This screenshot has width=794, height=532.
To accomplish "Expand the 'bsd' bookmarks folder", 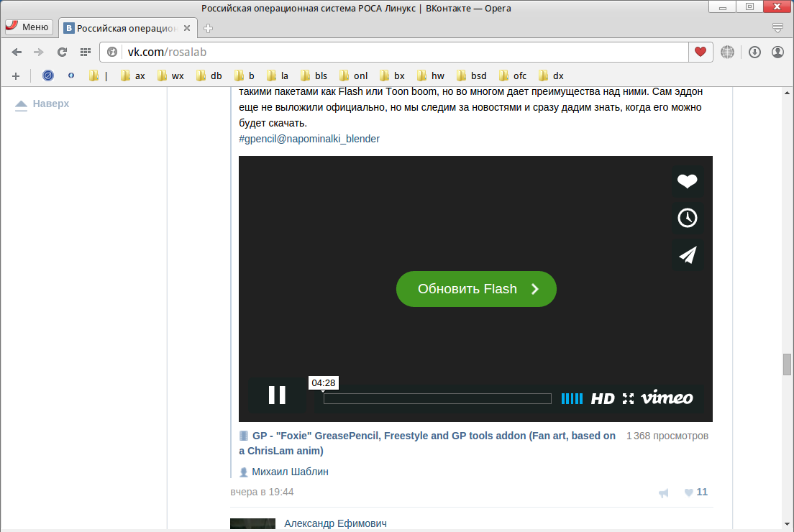I will click(472, 75).
